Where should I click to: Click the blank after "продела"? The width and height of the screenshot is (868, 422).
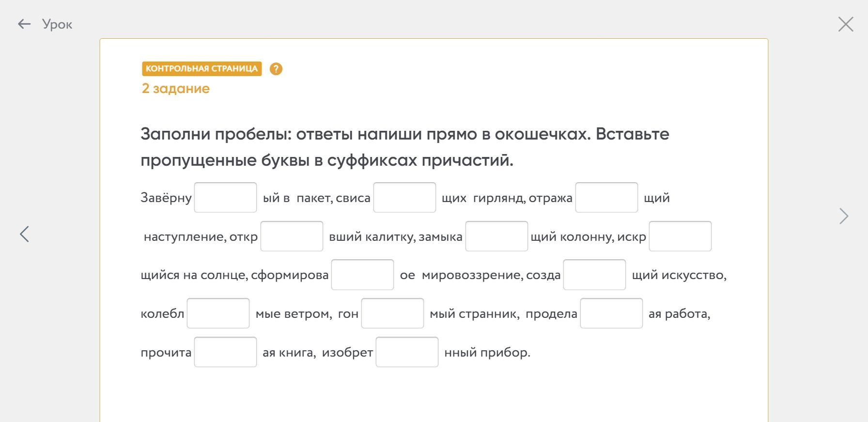click(x=611, y=313)
